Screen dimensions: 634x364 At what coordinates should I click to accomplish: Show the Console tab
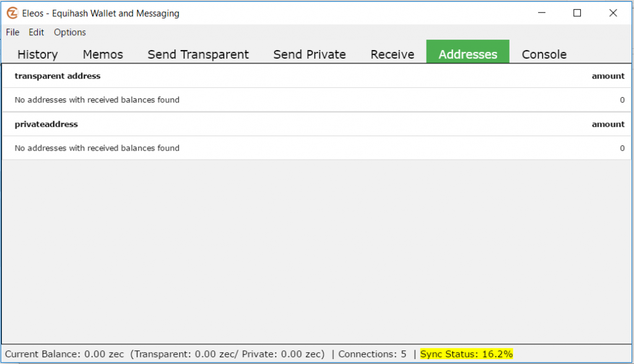tap(544, 54)
